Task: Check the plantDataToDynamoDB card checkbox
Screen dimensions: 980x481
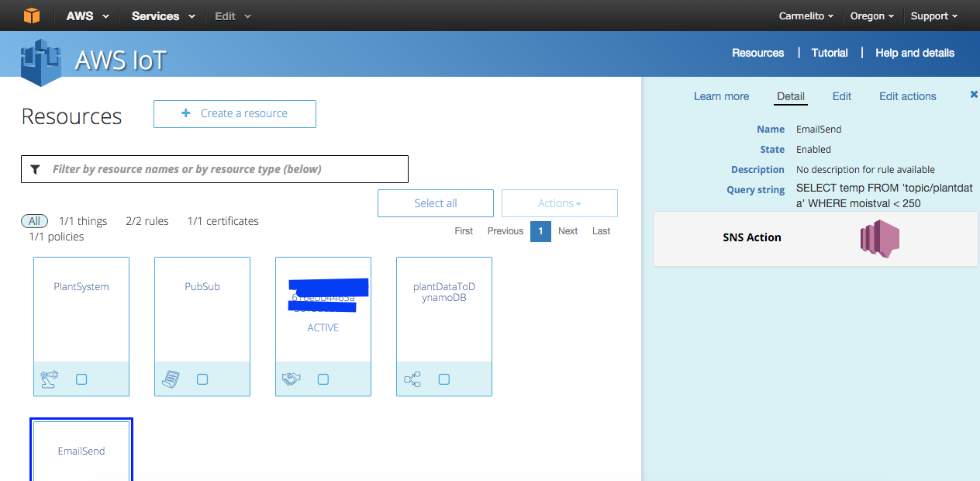Action: pyautogui.click(x=444, y=379)
